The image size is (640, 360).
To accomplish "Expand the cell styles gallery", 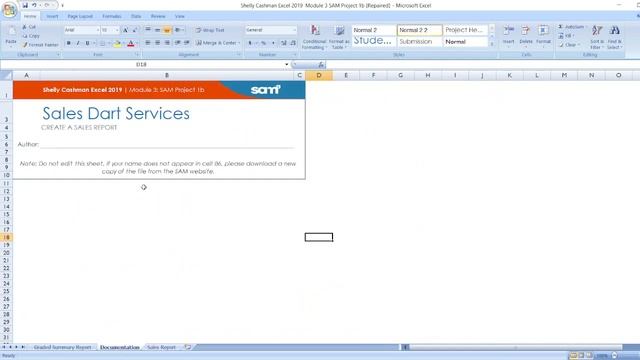I will (x=492, y=44).
